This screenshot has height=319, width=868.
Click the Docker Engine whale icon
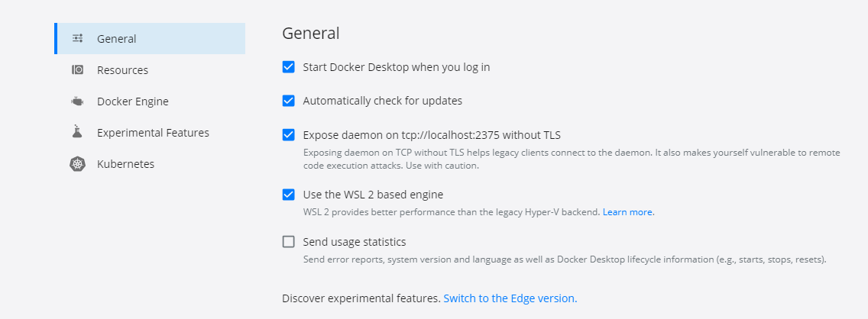pyautogui.click(x=77, y=101)
